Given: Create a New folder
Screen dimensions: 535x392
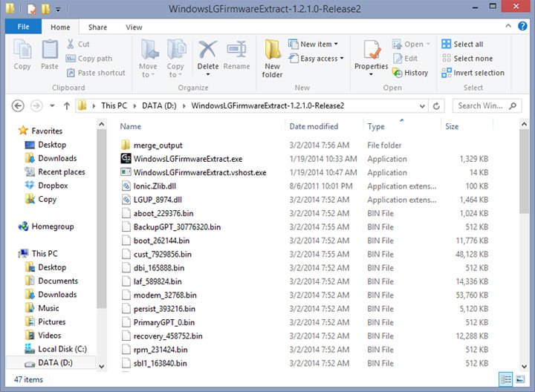Looking at the screenshot, I should tap(272, 58).
